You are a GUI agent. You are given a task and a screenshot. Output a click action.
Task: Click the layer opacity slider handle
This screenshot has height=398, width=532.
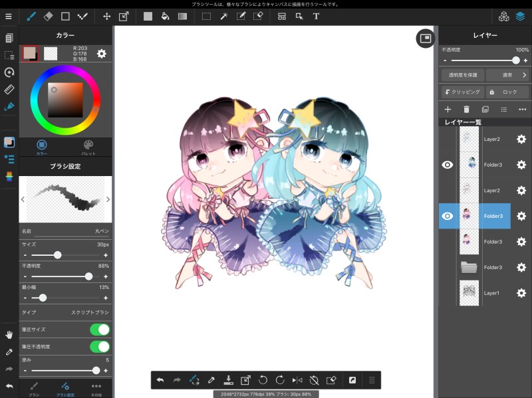pos(516,60)
